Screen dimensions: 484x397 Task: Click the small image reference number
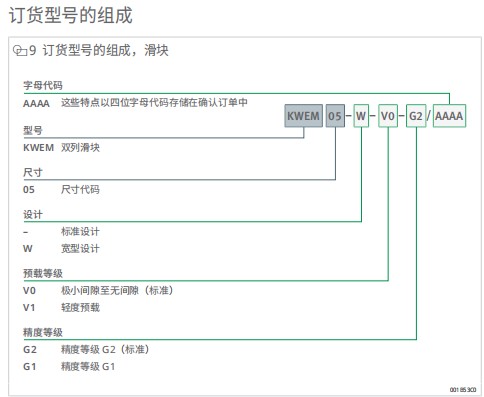pyautogui.click(x=463, y=390)
